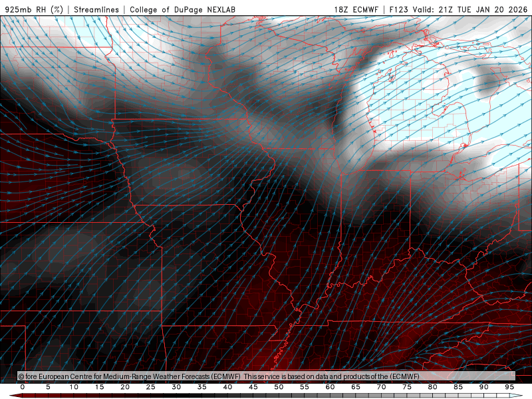Image resolution: width=532 pixels, height=399 pixels.
Task: Click the "65" label on color scale
Action: [x=356, y=387]
